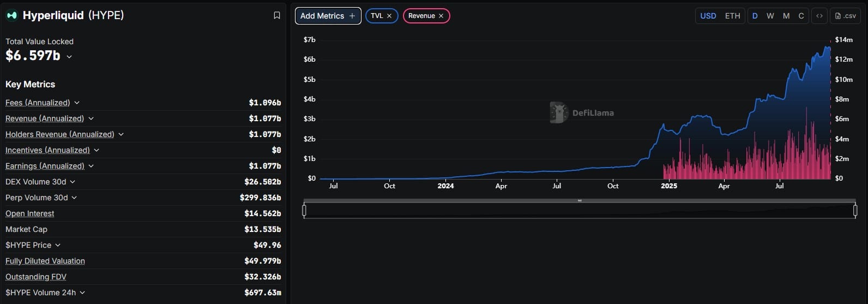The height and width of the screenshot is (304, 868).
Task: Click the Fully Diluted Valuation label
Action: click(x=45, y=261)
